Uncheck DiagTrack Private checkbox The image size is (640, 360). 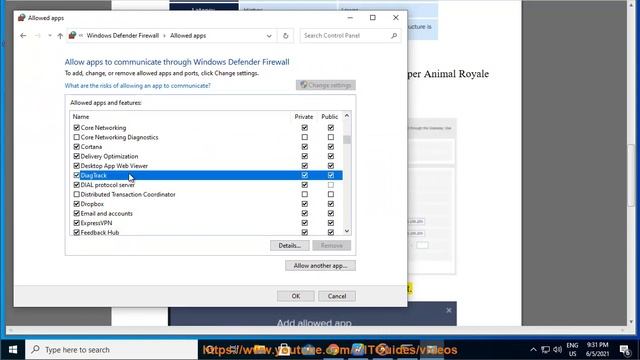point(304,175)
